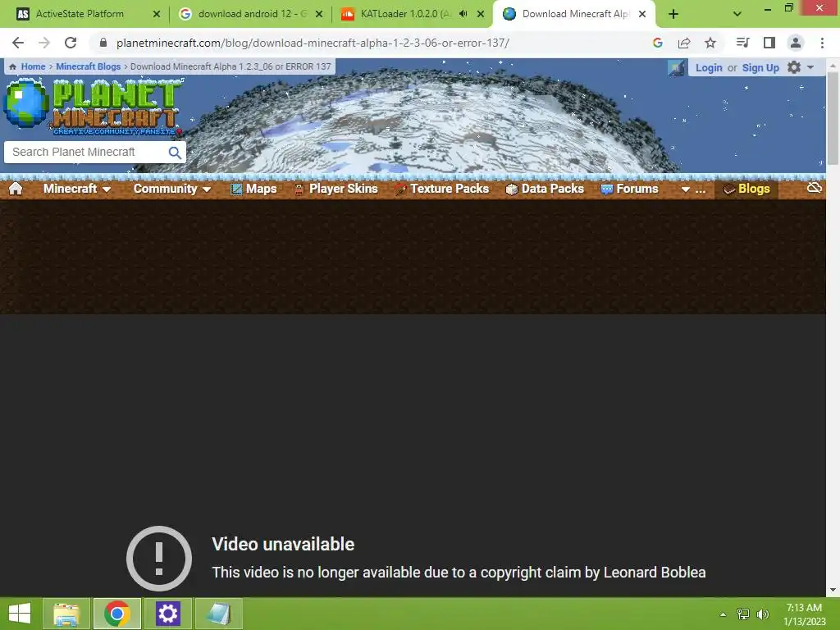
Task: Open the Maps menu item
Action: point(254,189)
